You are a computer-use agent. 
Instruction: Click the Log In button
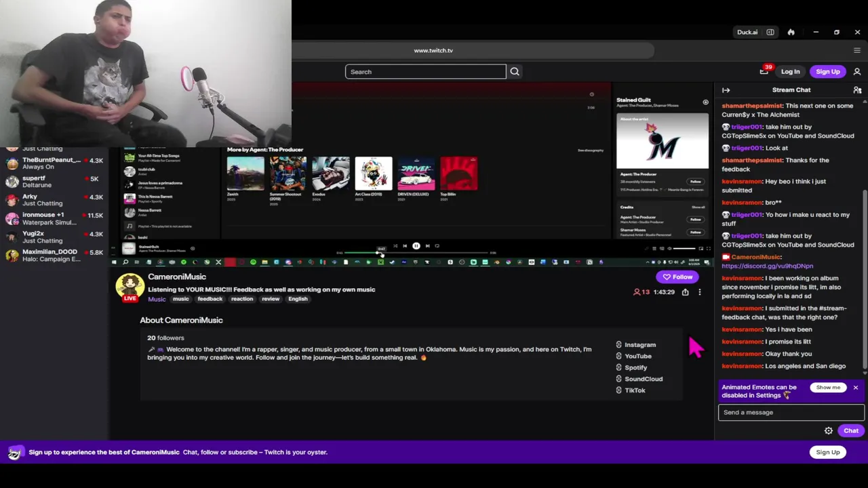790,72
